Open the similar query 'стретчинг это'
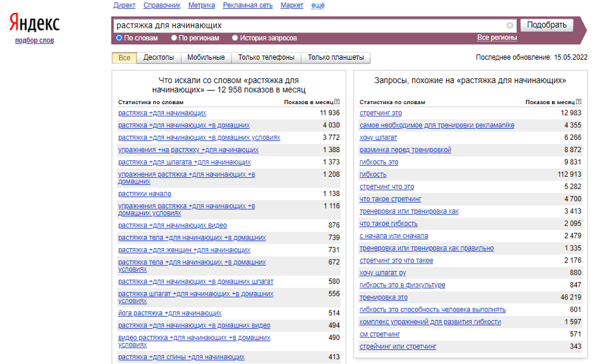Screen dimensions: 600x364 click(381, 113)
